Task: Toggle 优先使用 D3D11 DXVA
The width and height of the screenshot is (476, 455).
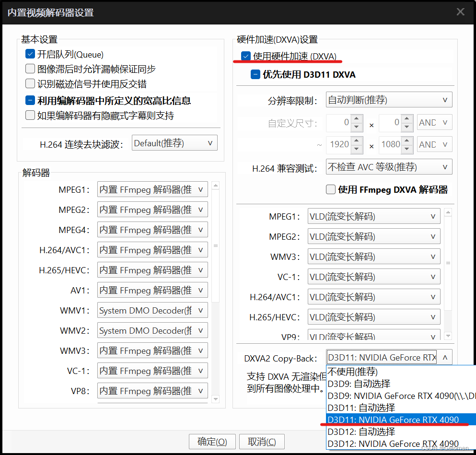Action: (x=255, y=74)
